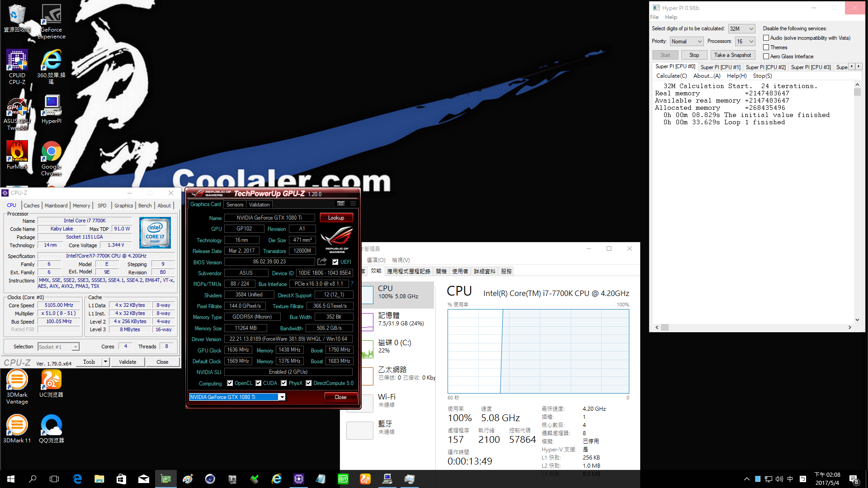Open the Google Chrome desktop shortcut
The height and width of the screenshot is (488, 868).
tap(52, 158)
